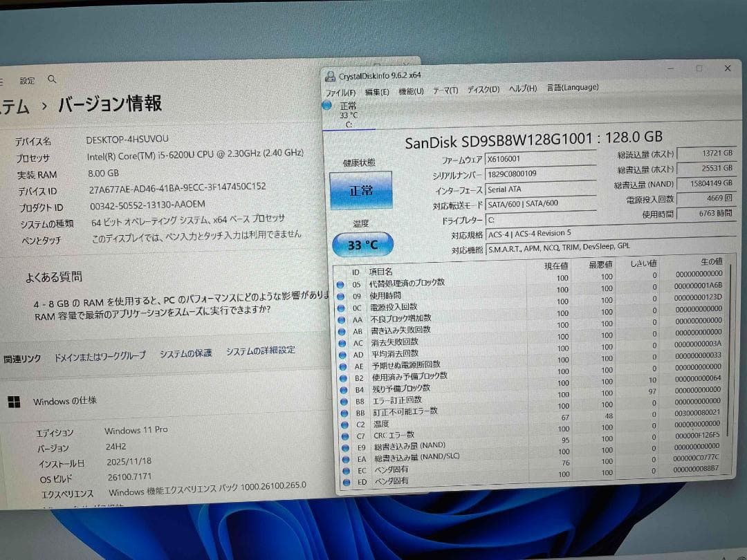Viewport: 747px width, 560px height.
Task: Click the blue status dot for row B2
Action: click(x=344, y=379)
